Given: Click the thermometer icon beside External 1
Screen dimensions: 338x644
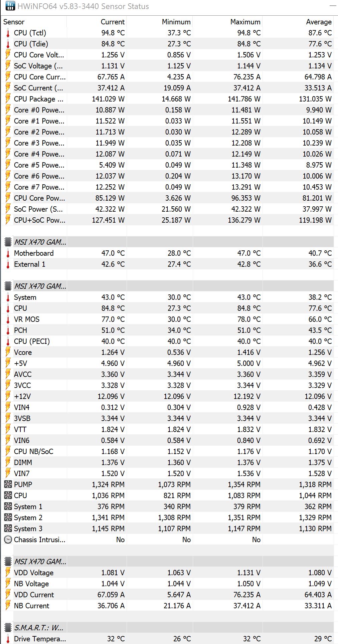Looking at the screenshot, I should coord(8,264).
